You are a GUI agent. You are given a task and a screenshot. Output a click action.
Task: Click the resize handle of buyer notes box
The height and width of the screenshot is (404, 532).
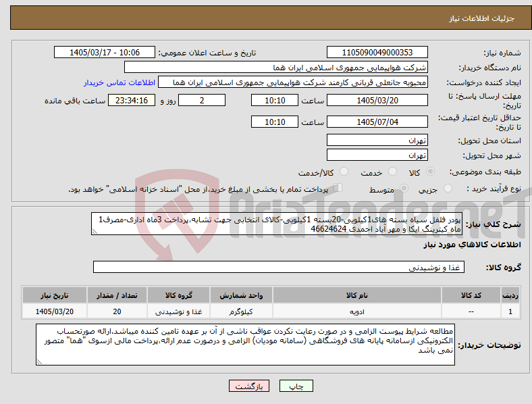39,362
